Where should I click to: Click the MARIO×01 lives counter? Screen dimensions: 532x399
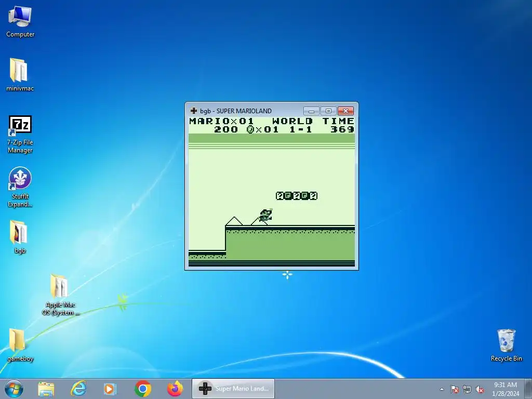pos(221,121)
